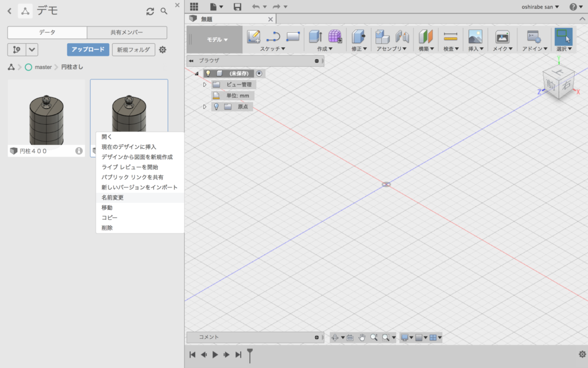588x368 pixels.
Task: Create a sculpt form
Action: 335,36
